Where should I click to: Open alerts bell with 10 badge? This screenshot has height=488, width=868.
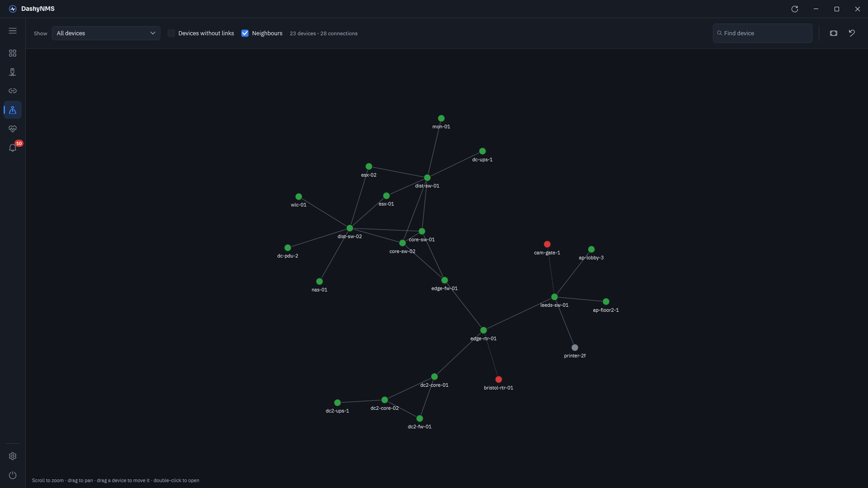tap(13, 148)
